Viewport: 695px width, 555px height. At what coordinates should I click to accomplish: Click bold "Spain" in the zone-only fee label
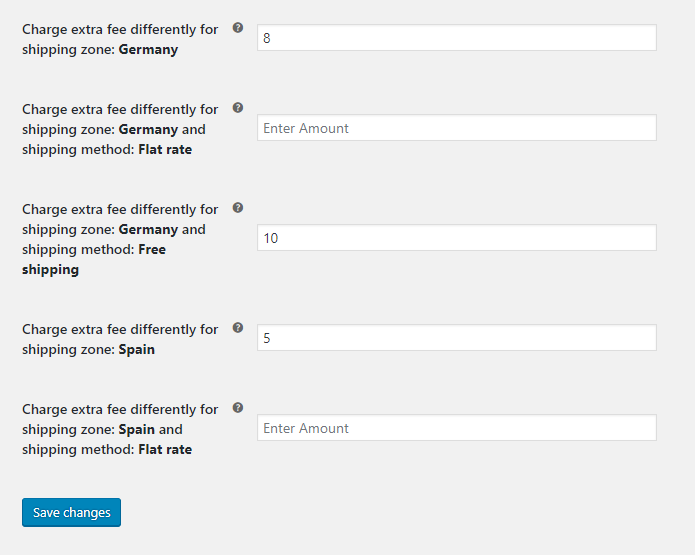[x=136, y=350]
